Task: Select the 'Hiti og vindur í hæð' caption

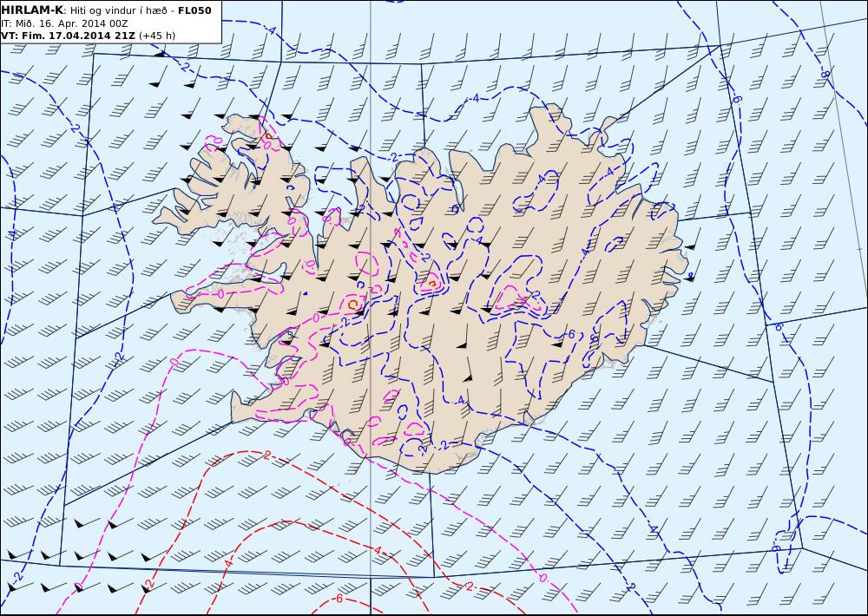Action: [118, 10]
